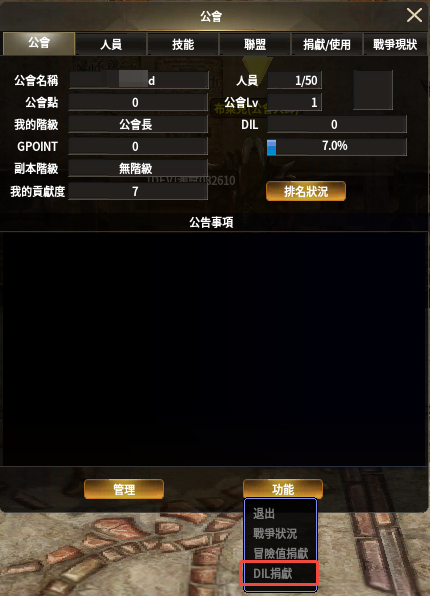Click the 公告事項 notice area

tap(215, 349)
